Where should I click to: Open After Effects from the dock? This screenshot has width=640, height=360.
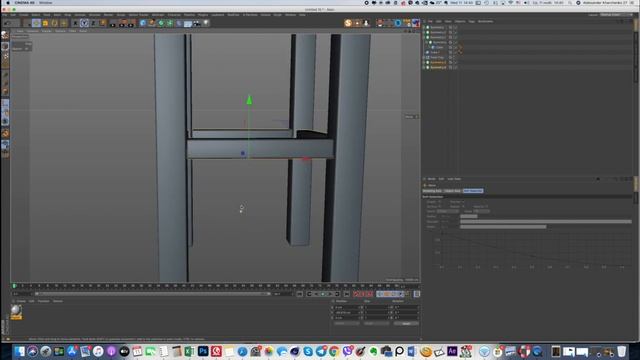pyautogui.click(x=452, y=351)
